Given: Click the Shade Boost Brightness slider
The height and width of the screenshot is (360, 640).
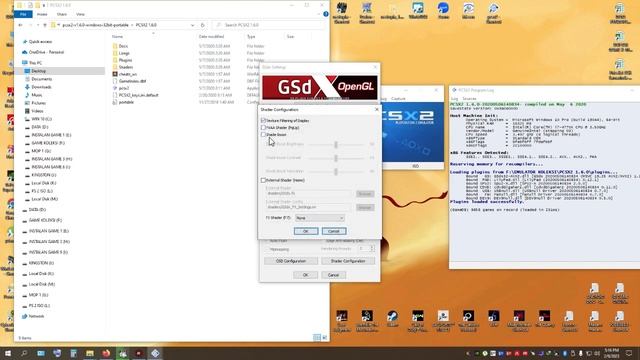Looking at the screenshot, I should (x=336, y=144).
